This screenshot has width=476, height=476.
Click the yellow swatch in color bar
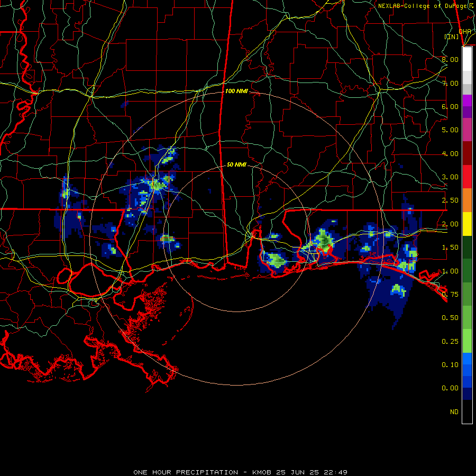(x=467, y=224)
